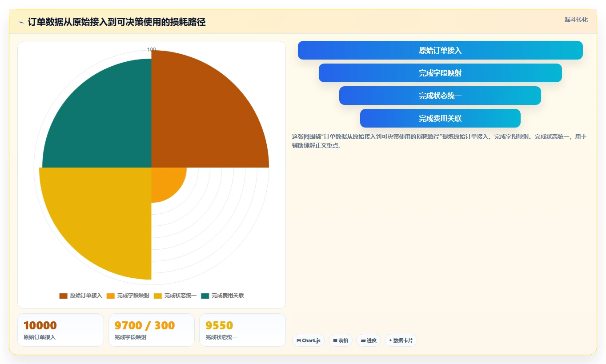Toggle 完成费用关联 legend color swatch
Viewport: 606px width, 364px height.
coord(205,296)
